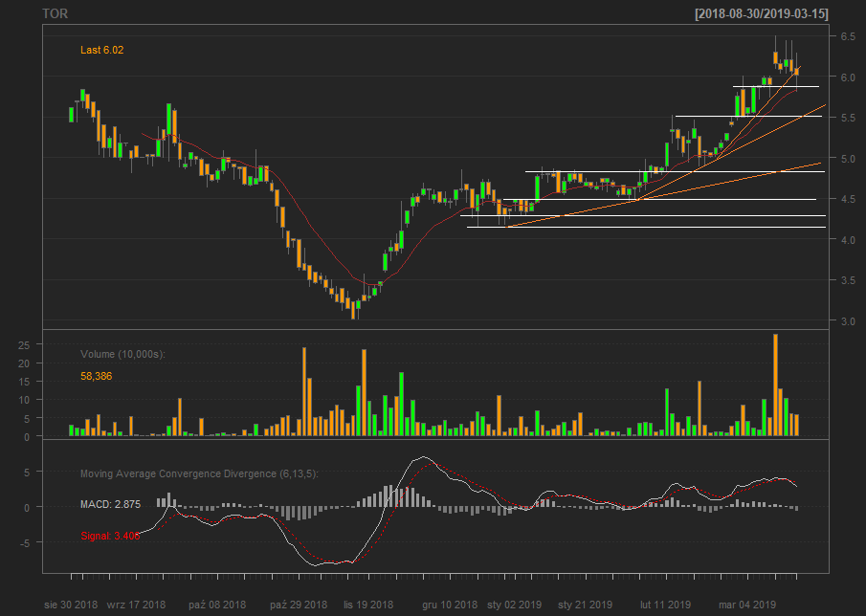Click the 'Signal: 3.406' readout
Screen dimensions: 866x616
point(110,536)
